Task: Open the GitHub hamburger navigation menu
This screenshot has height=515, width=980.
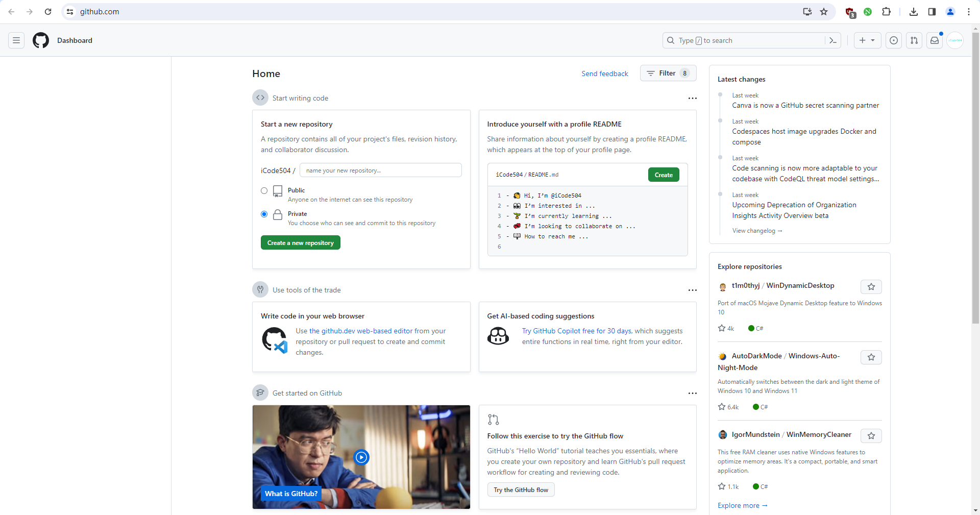Action: [x=16, y=40]
